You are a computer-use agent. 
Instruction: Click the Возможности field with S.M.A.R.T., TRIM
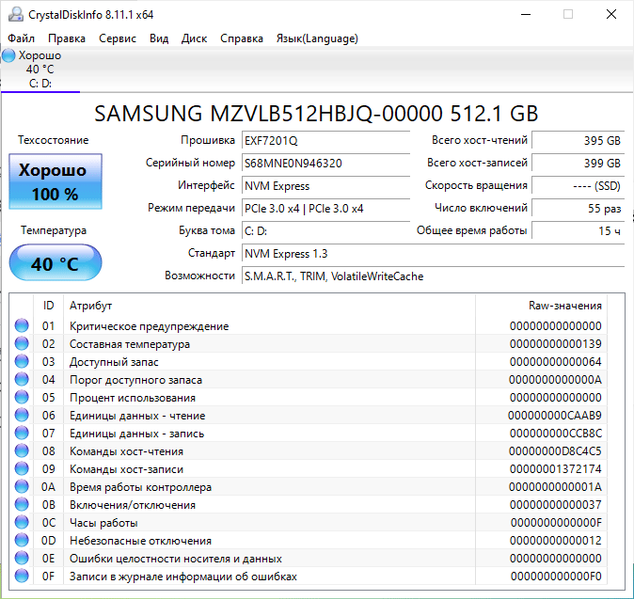click(433, 277)
